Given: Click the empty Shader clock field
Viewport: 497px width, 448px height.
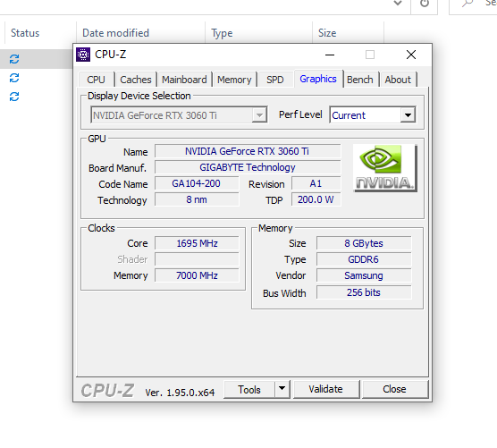Looking at the screenshot, I should click(197, 259).
